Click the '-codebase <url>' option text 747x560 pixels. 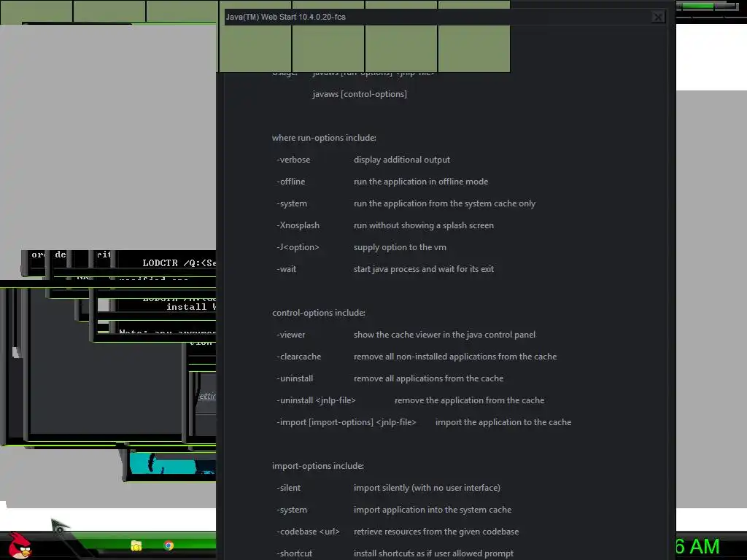coord(308,532)
